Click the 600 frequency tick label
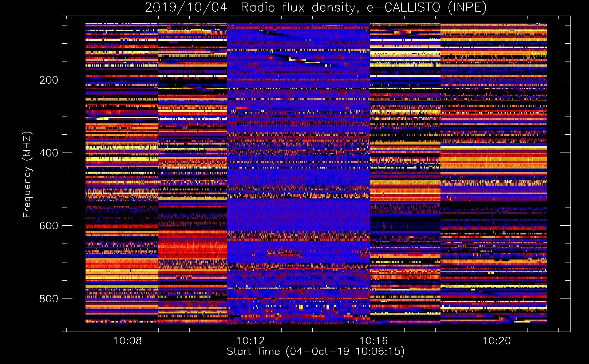This screenshot has width=589, height=364. click(x=49, y=226)
